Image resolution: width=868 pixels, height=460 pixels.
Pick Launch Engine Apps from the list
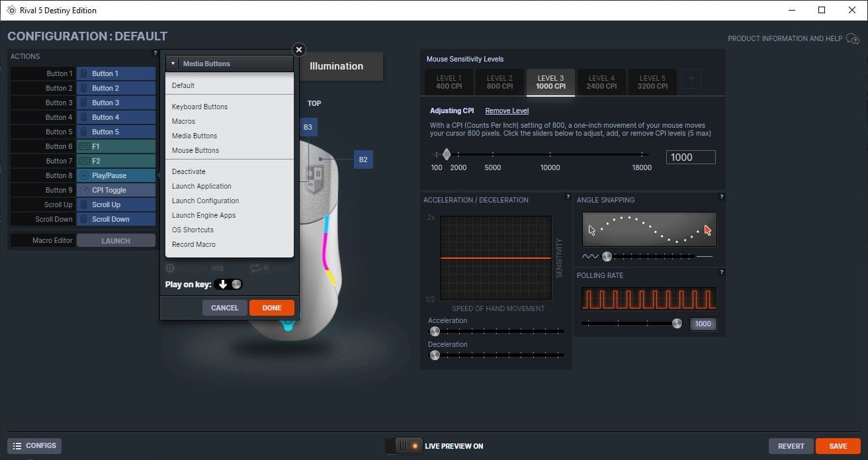(x=230, y=215)
